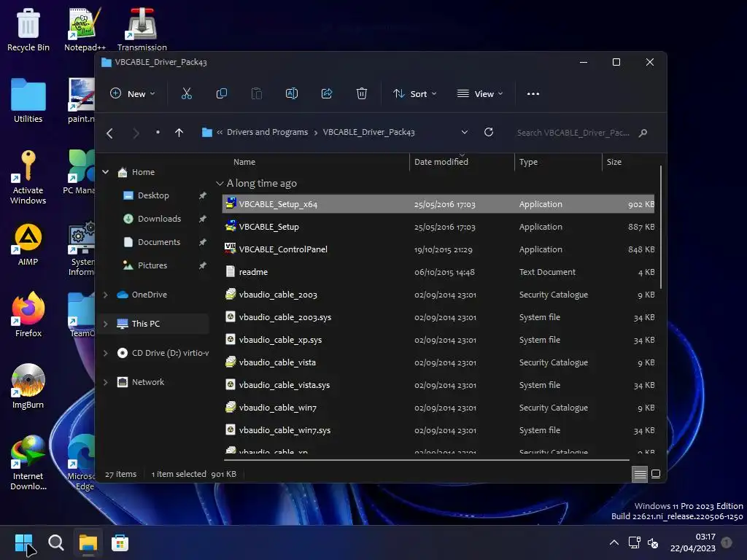This screenshot has height=560, width=747.
Task: Unpin Desktop from quick access
Action: point(203,195)
